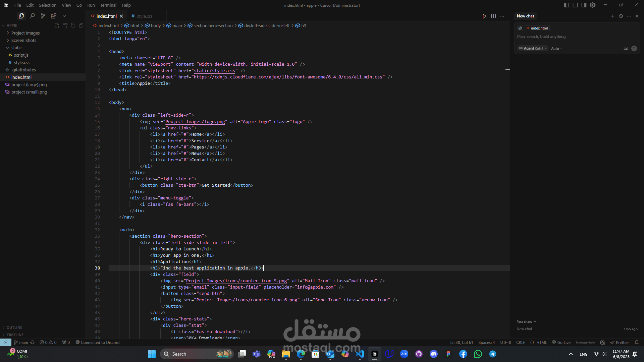Click the attach image icon in chat

pyautogui.click(x=626, y=49)
